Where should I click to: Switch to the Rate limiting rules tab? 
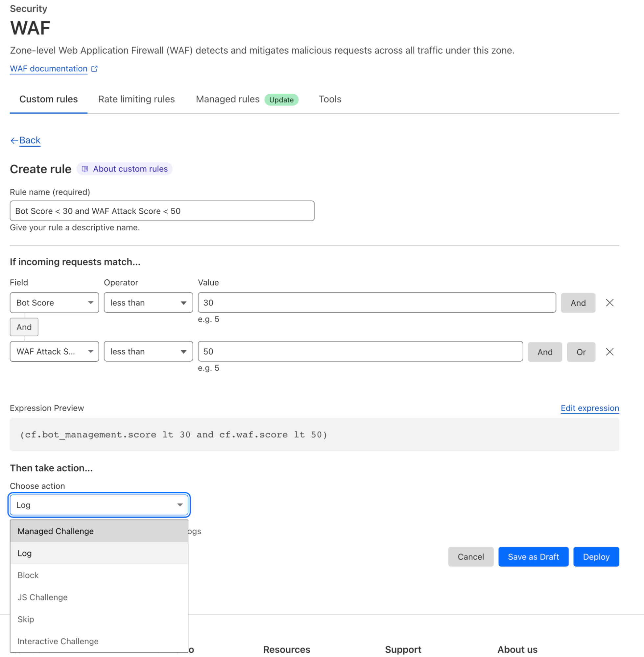(x=136, y=99)
